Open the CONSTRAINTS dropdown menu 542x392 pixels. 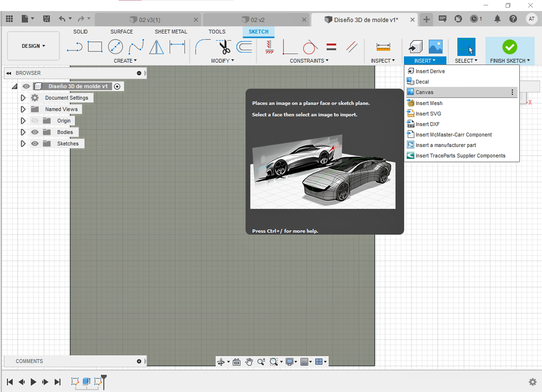pos(309,61)
